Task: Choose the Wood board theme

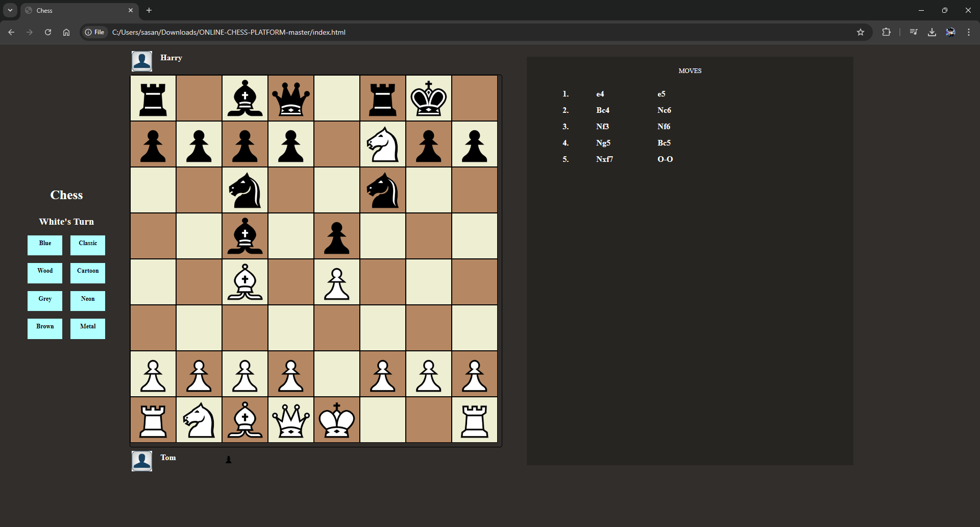Action: tap(45, 273)
